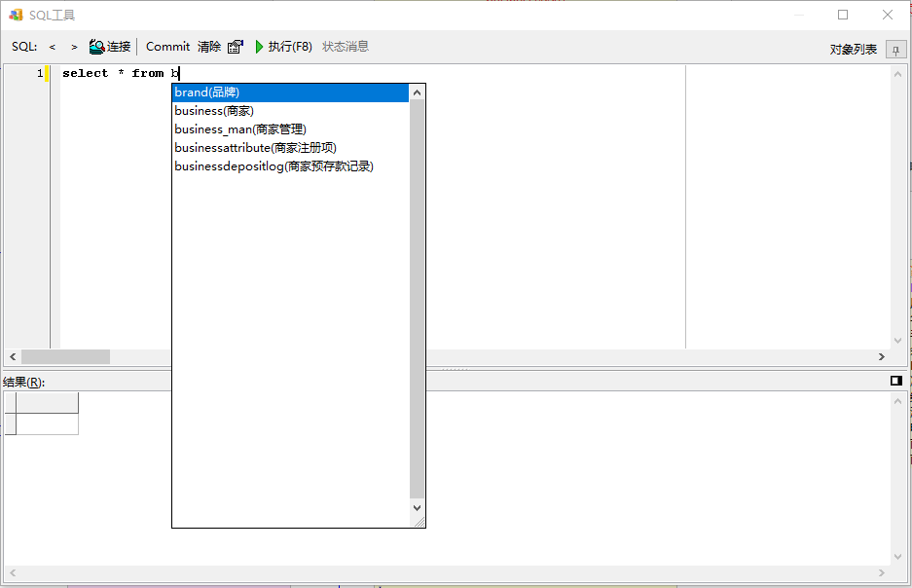Viewport: 912px width, 588px height.
Task: Maximize the SQL工具 window
Action: tap(843, 16)
